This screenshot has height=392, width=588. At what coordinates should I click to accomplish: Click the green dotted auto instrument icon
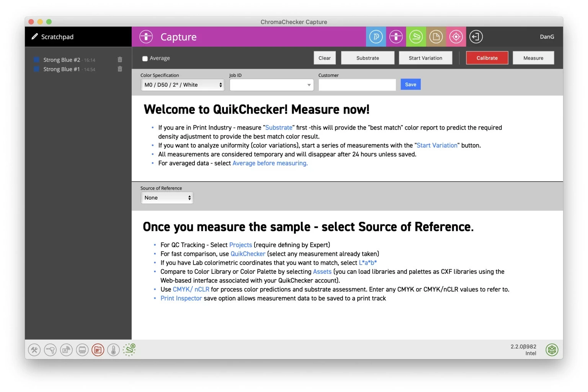pos(129,350)
